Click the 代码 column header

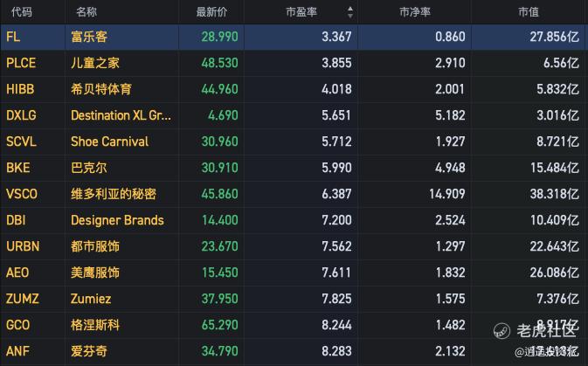point(19,12)
